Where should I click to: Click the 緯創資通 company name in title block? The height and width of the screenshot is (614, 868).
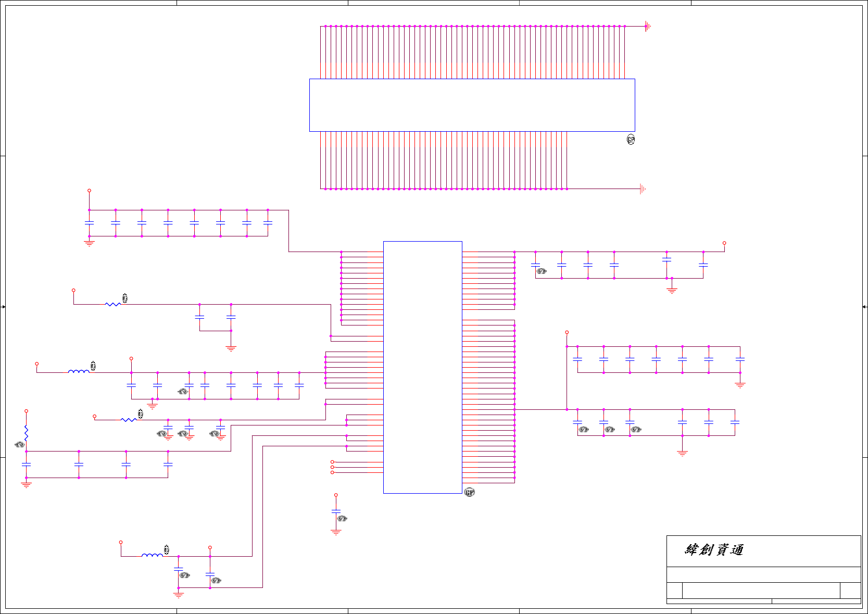714,550
